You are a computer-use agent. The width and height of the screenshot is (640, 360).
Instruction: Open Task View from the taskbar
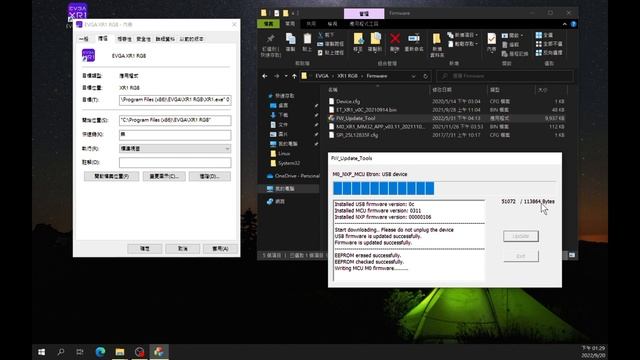click(80, 351)
